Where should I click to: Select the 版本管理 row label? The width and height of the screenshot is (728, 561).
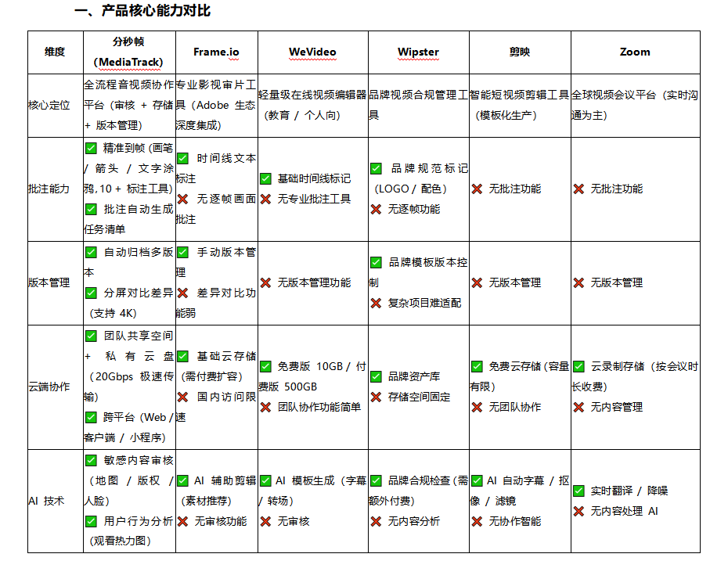click(x=49, y=282)
